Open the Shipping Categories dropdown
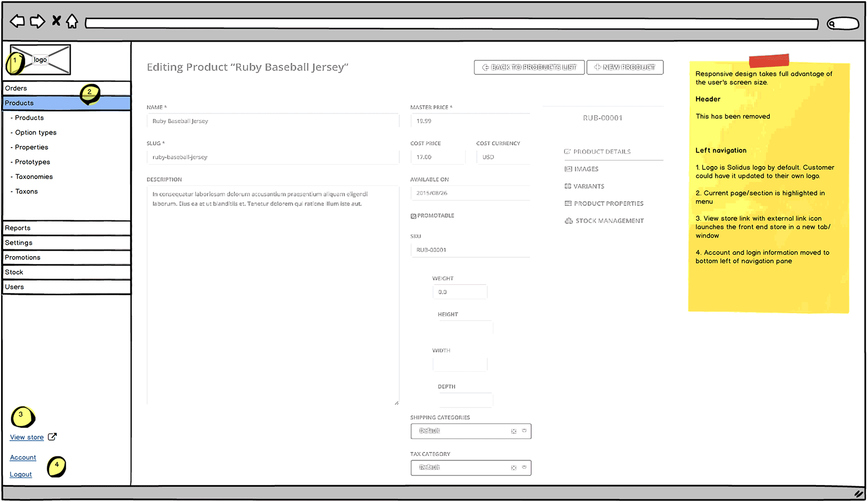Viewport: 868px width, 502px height. pyautogui.click(x=524, y=431)
